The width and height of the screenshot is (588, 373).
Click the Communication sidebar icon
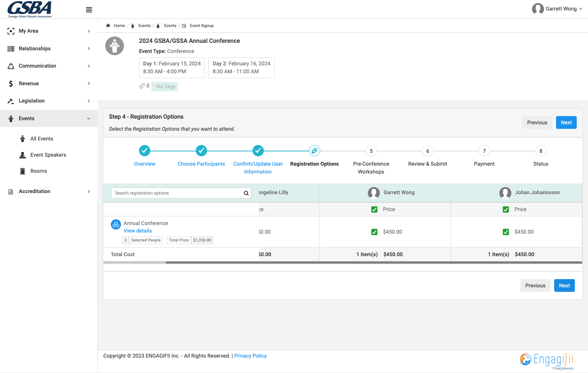pos(11,66)
